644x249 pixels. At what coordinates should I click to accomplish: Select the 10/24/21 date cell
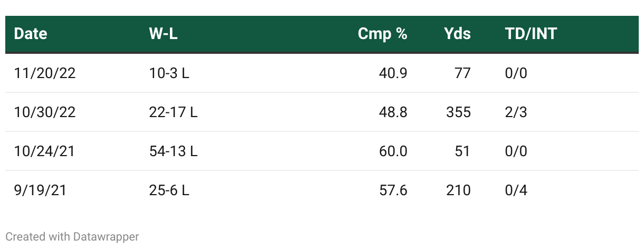click(x=44, y=151)
